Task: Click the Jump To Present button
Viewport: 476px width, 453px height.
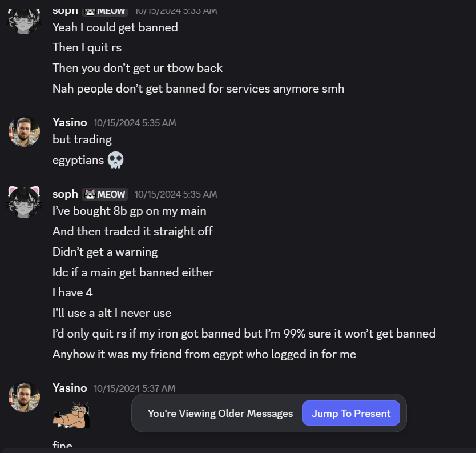Action: coord(351,413)
